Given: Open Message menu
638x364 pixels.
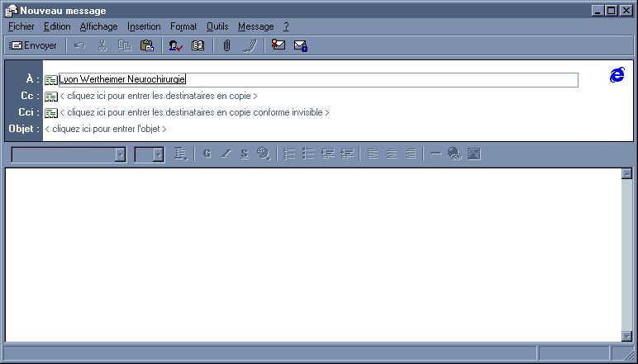Looking at the screenshot, I should (256, 26).
